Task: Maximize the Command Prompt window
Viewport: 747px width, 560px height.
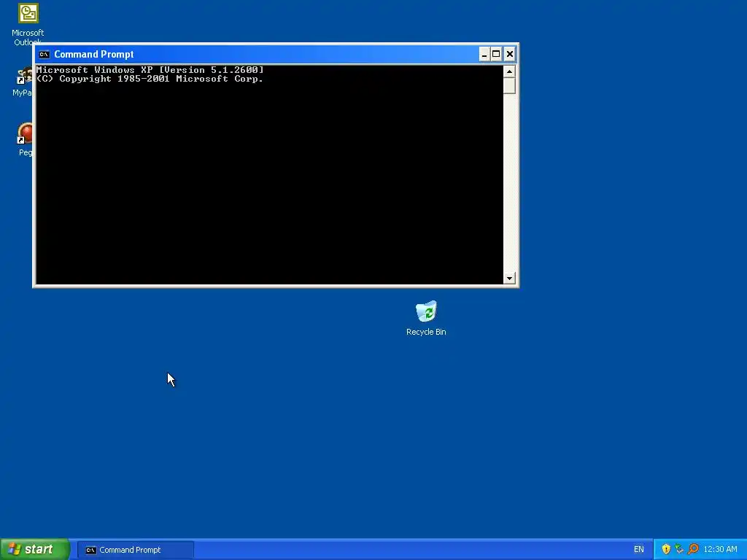Action: tap(496, 54)
